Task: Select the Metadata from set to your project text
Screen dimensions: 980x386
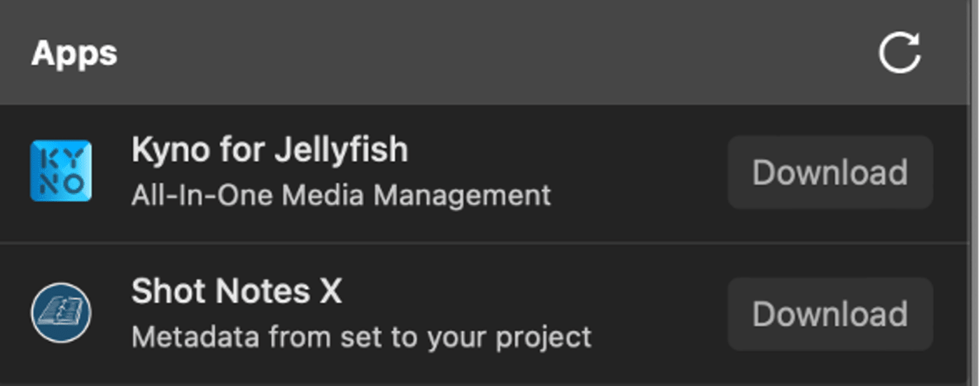Action: (x=361, y=337)
